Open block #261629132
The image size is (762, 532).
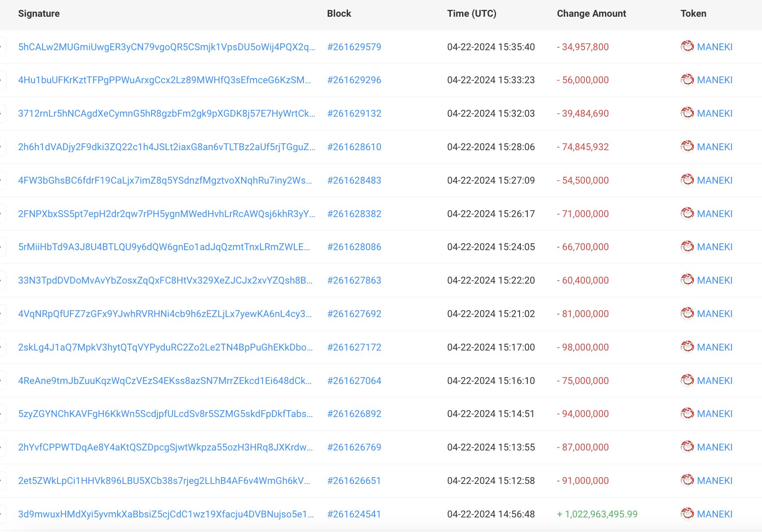pos(354,113)
